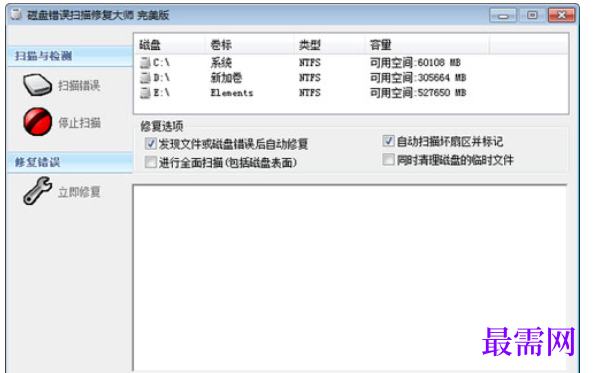The height and width of the screenshot is (373, 594).
Task: Select the D:\ drive row
Action: point(351,78)
